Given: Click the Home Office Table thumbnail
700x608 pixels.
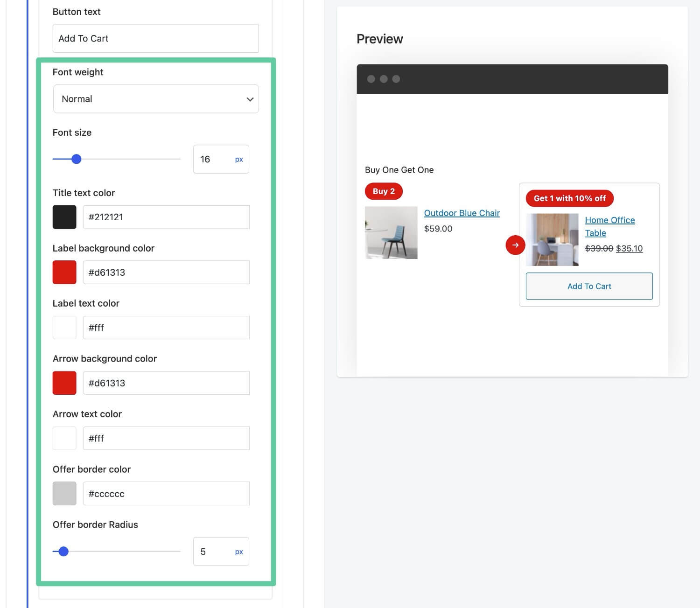Looking at the screenshot, I should [552, 240].
